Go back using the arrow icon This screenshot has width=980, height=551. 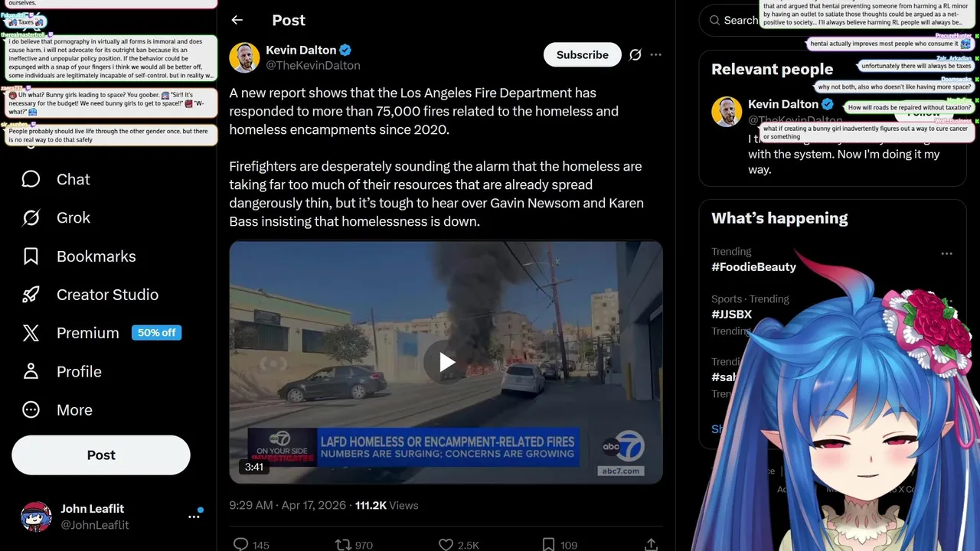click(x=237, y=21)
